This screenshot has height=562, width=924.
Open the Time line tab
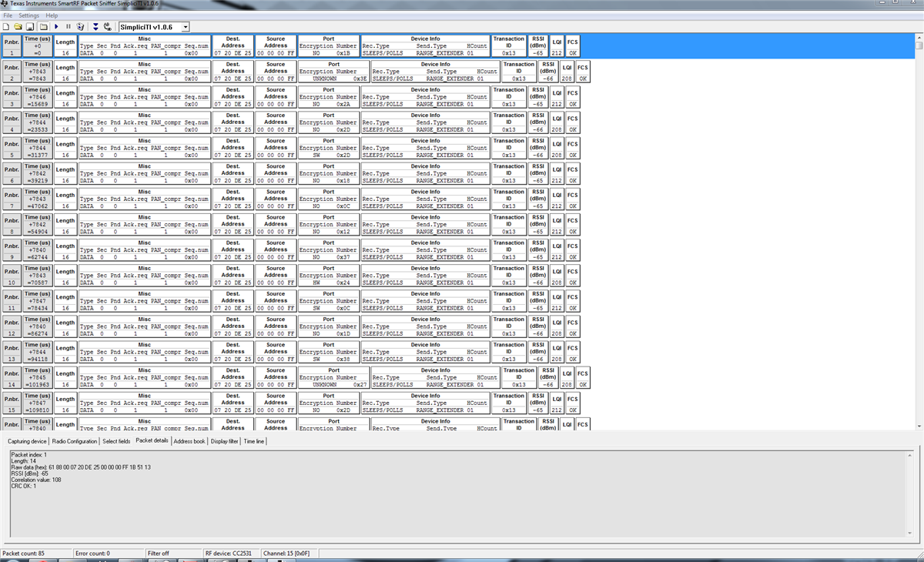pos(254,441)
